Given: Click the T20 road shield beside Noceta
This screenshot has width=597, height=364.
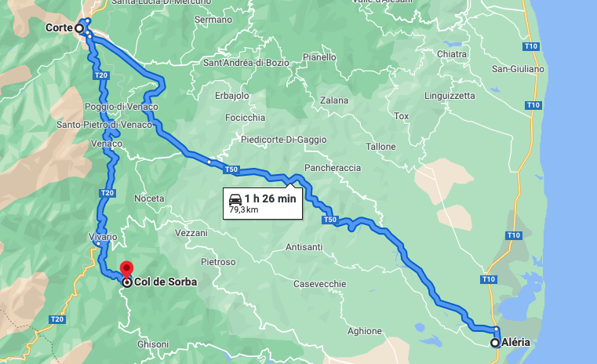Looking at the screenshot, I should pos(107,193).
